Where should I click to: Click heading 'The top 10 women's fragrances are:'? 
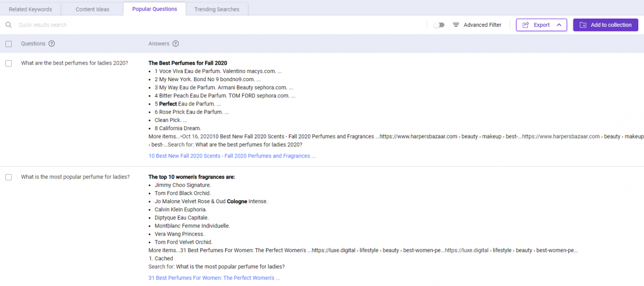[x=191, y=177]
